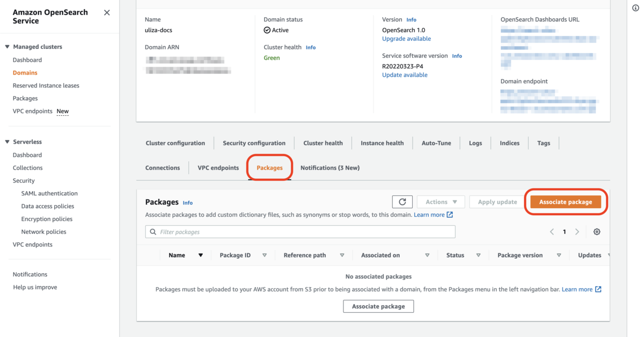Viewport: 644px width, 337px height.
Task: Sort by Package ID column arrow
Action: 265,255
